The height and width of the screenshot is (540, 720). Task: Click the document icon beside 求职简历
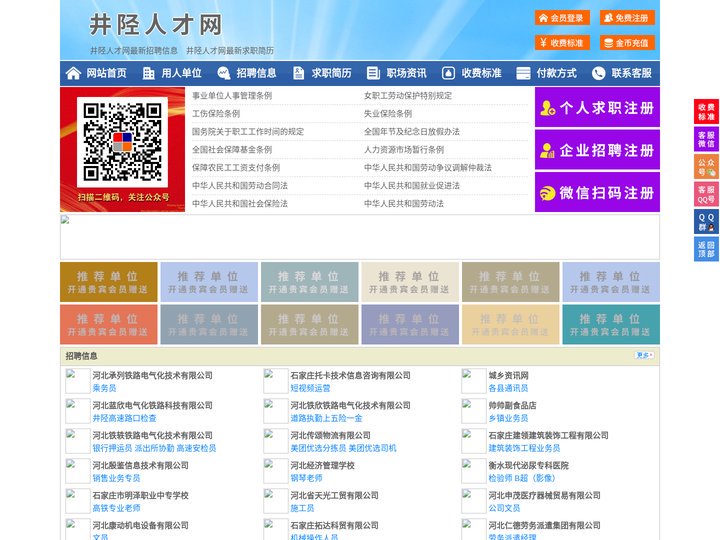point(298,73)
